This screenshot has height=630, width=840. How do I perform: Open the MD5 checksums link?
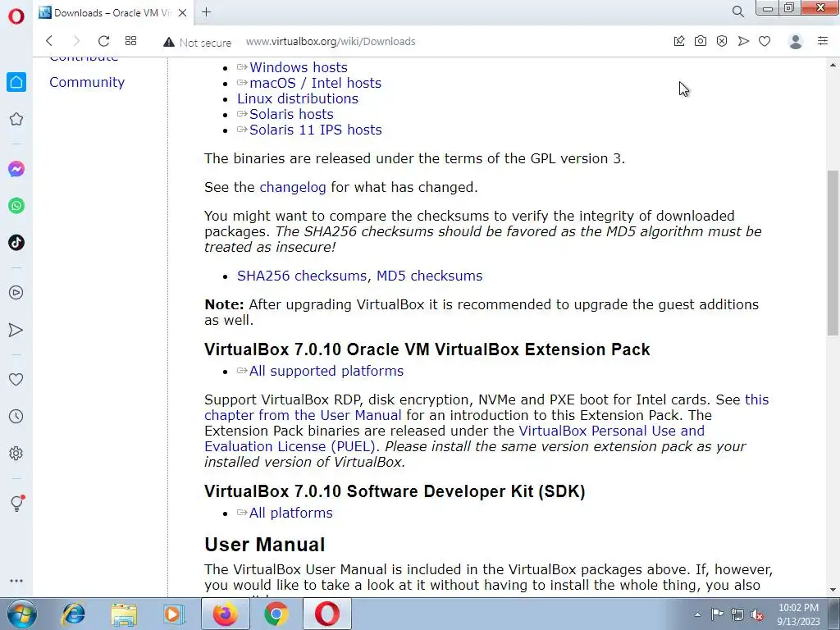tap(430, 276)
